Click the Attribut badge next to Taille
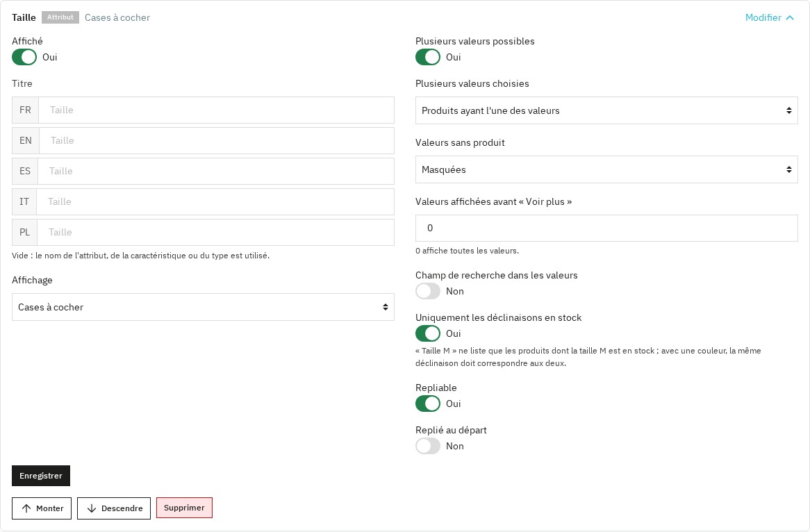Image resolution: width=810 pixels, height=532 pixels. pyautogui.click(x=60, y=17)
